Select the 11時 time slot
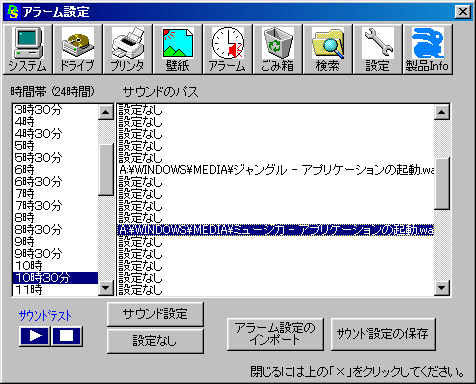The width and height of the screenshot is (476, 384). [x=55, y=290]
